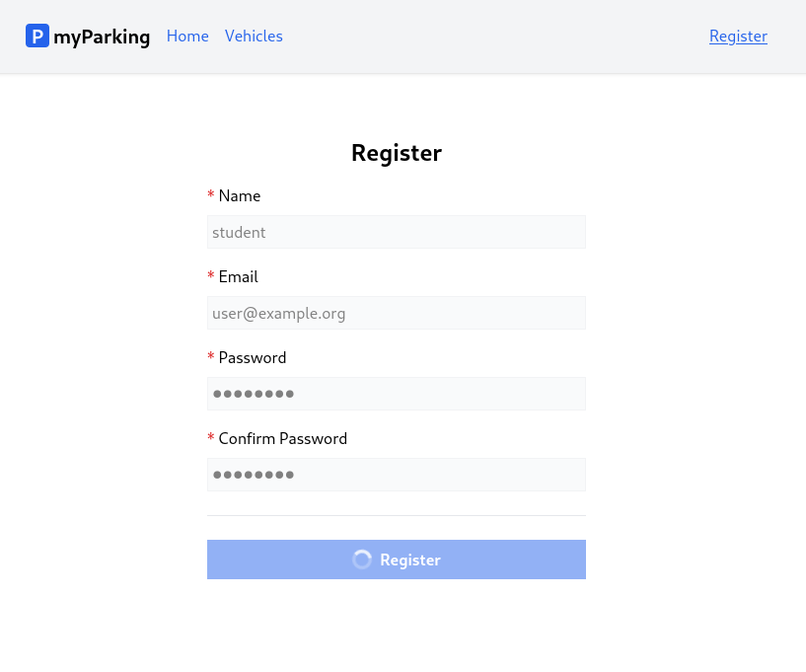Click the red asterisk beside Name

(x=211, y=194)
